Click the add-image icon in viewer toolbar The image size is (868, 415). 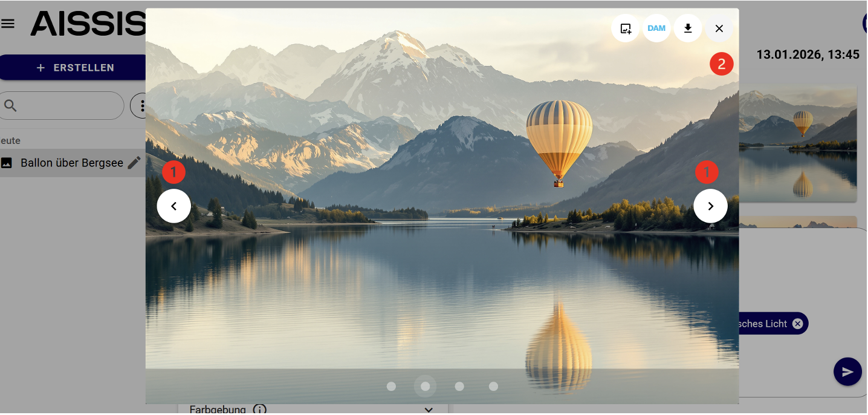tap(626, 28)
